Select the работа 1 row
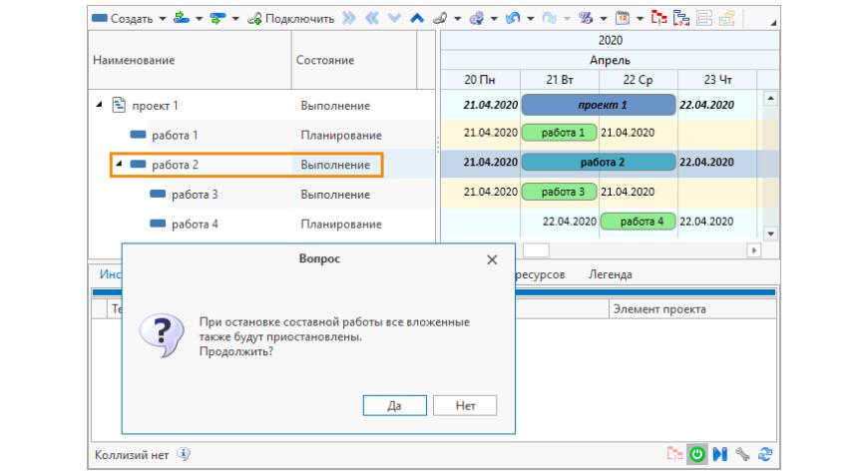This screenshot has width=868, height=474. [261, 135]
